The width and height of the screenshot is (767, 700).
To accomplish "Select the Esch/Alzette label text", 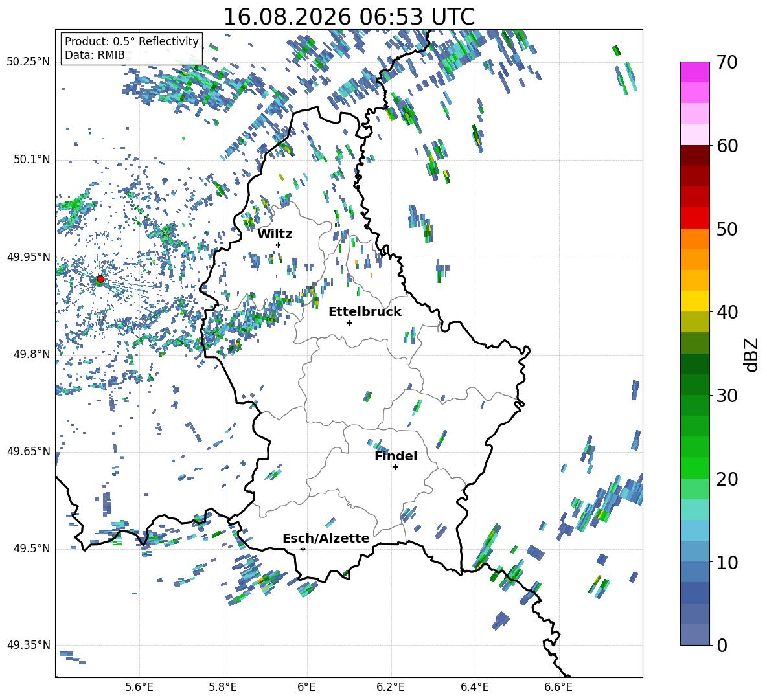I will click(326, 538).
